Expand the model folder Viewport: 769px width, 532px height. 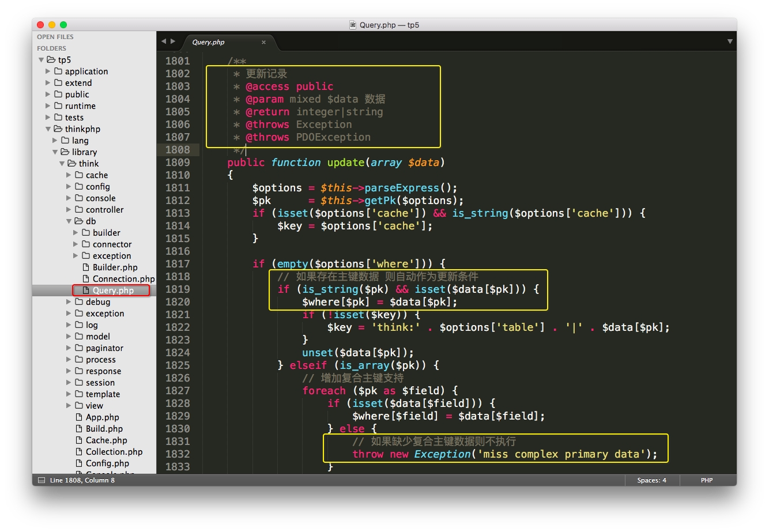point(69,337)
